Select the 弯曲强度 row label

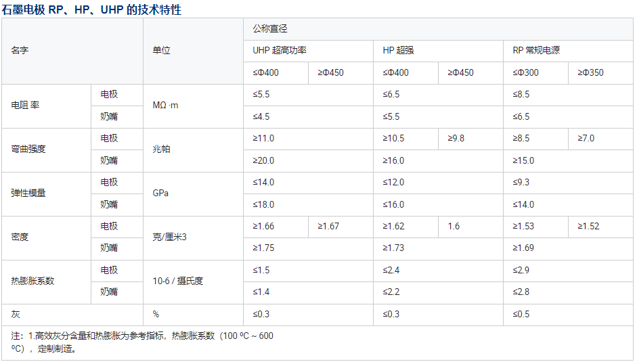coord(28,150)
